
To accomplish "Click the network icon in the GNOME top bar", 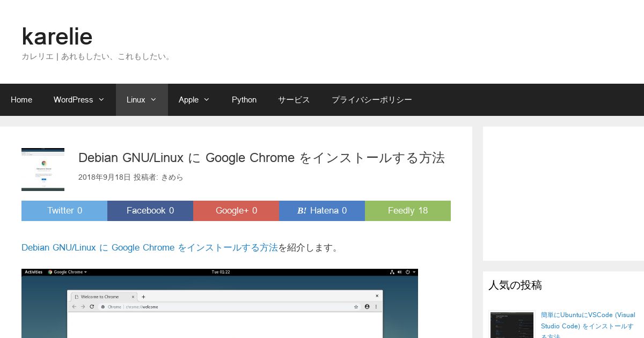I will [x=392, y=272].
